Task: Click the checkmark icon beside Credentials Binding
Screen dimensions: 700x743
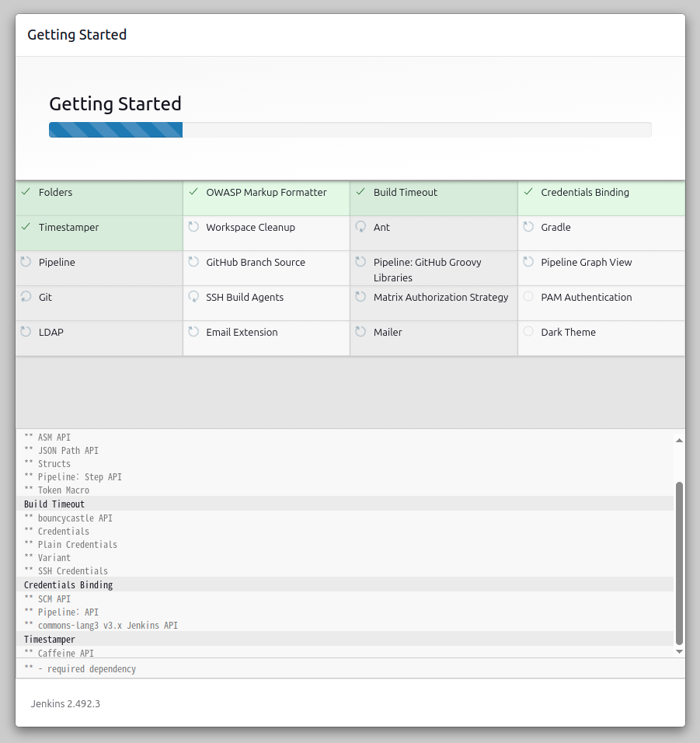Action: [528, 192]
